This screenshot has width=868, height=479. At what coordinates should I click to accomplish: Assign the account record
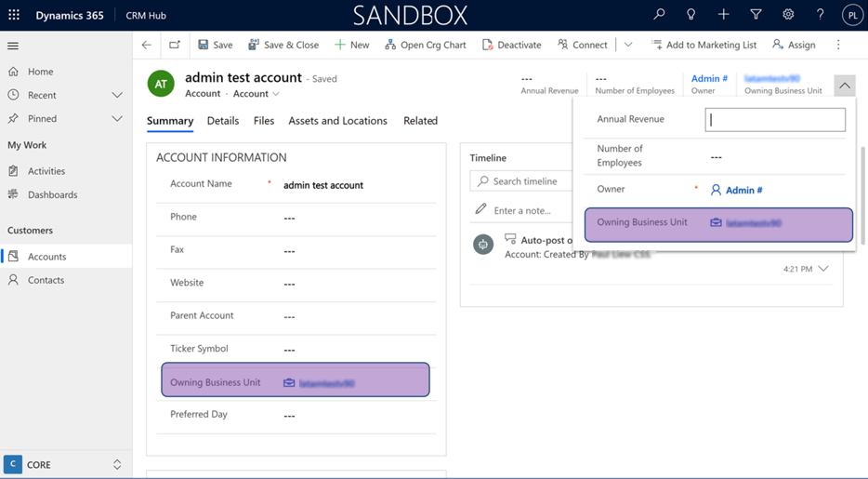click(794, 45)
